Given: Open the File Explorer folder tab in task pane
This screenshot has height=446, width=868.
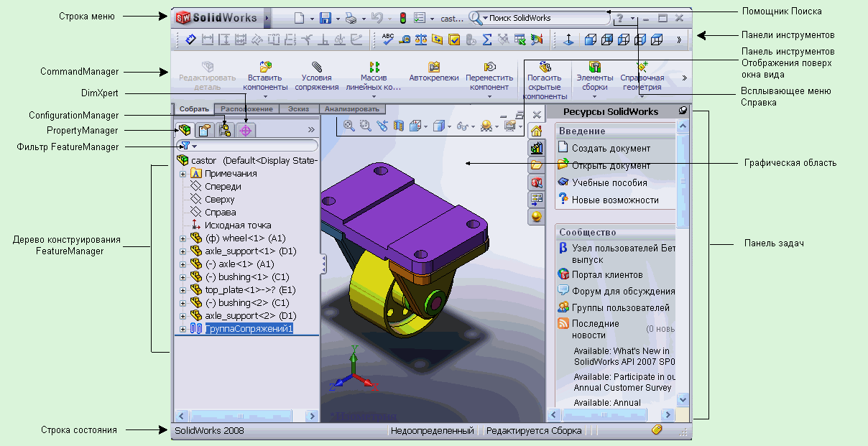Looking at the screenshot, I should coord(536,165).
